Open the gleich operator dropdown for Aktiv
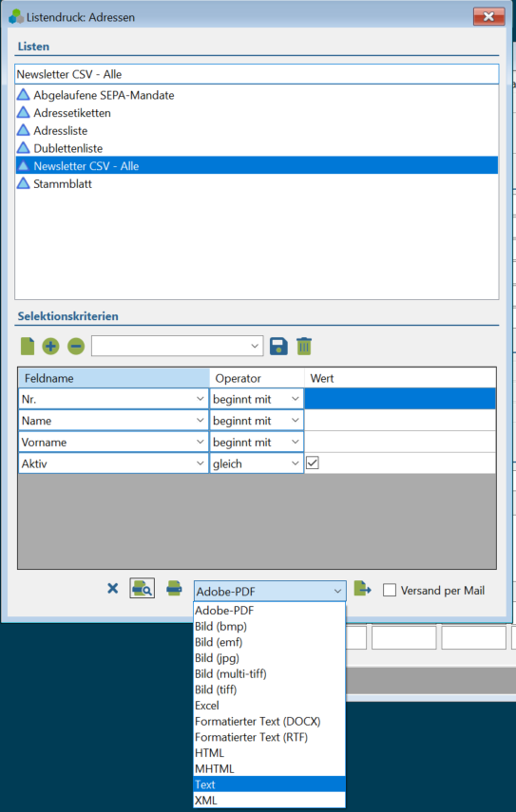 [257, 463]
